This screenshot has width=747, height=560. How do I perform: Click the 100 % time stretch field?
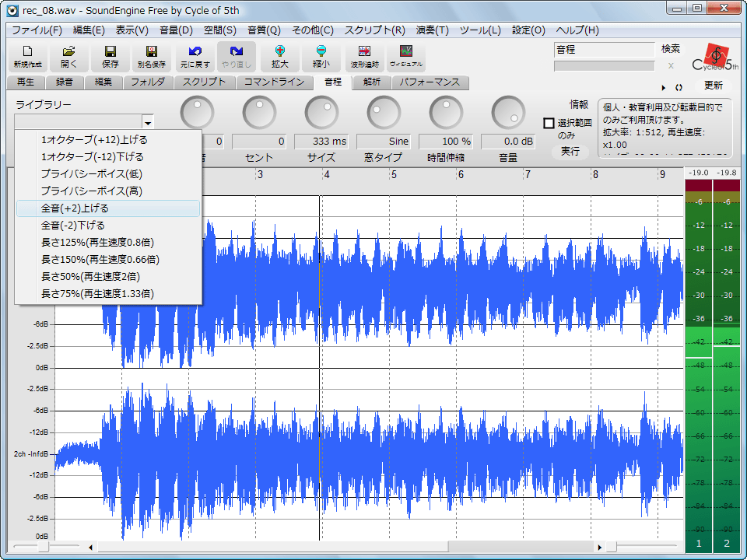tap(446, 142)
